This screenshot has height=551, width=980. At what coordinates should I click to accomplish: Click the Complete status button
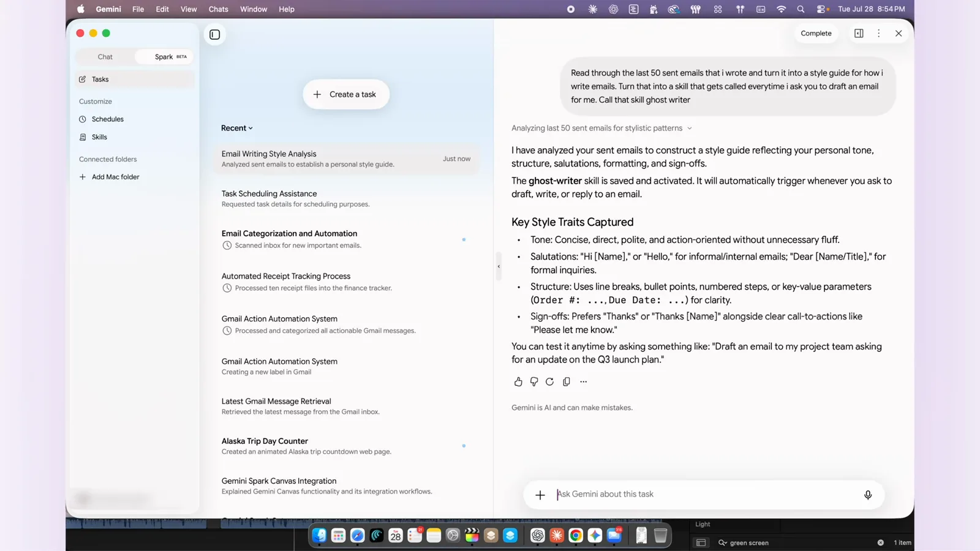(816, 34)
